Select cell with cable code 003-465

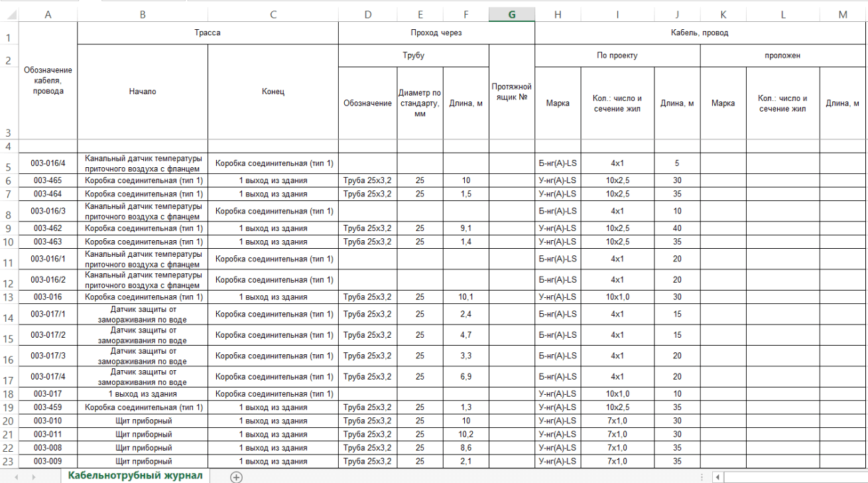tap(48, 180)
